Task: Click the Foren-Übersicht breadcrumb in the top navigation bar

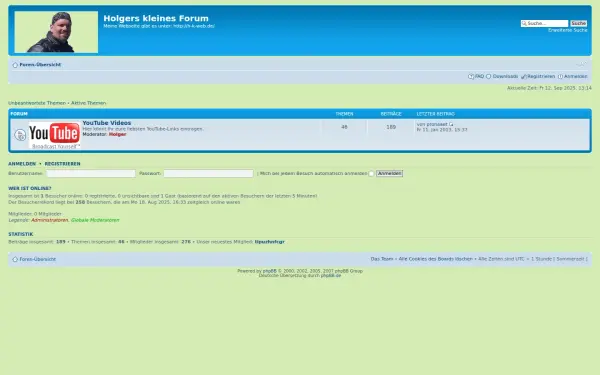Action: pos(40,65)
